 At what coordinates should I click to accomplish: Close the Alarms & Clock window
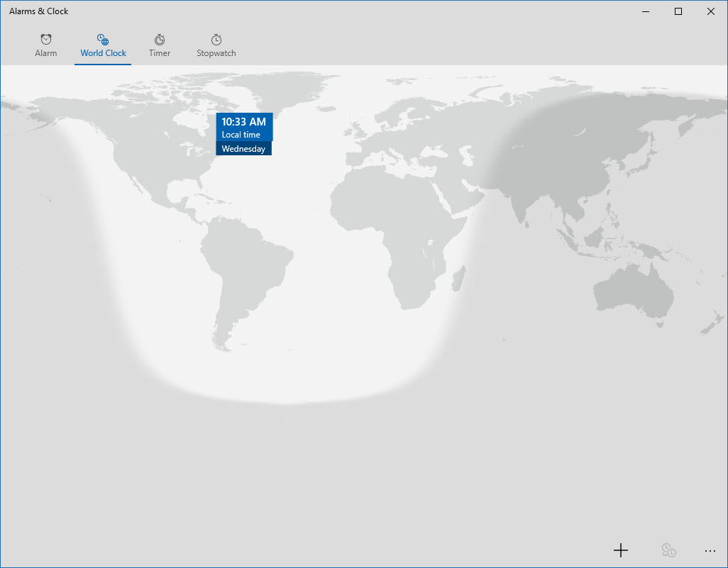tap(711, 11)
